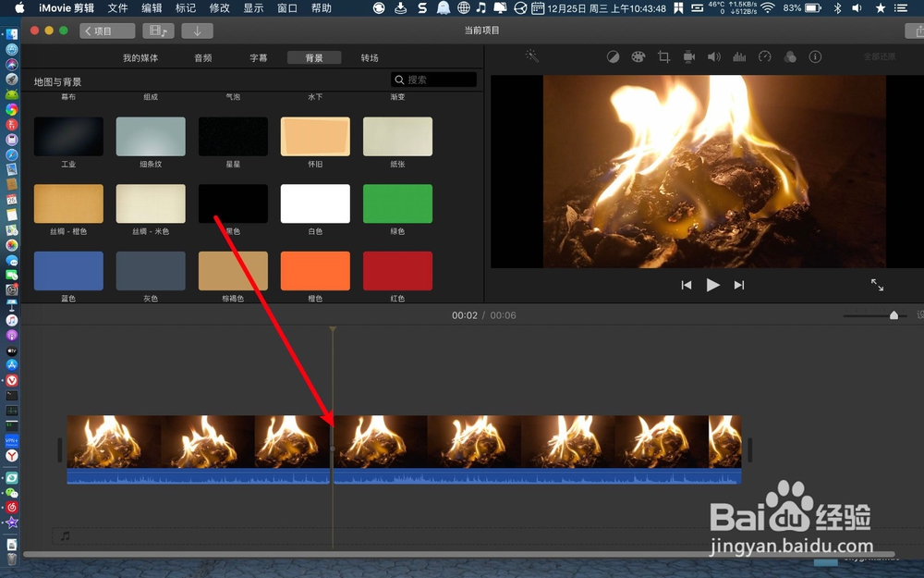Enter fullscreen preview mode
The image size is (924, 578).
tap(878, 285)
